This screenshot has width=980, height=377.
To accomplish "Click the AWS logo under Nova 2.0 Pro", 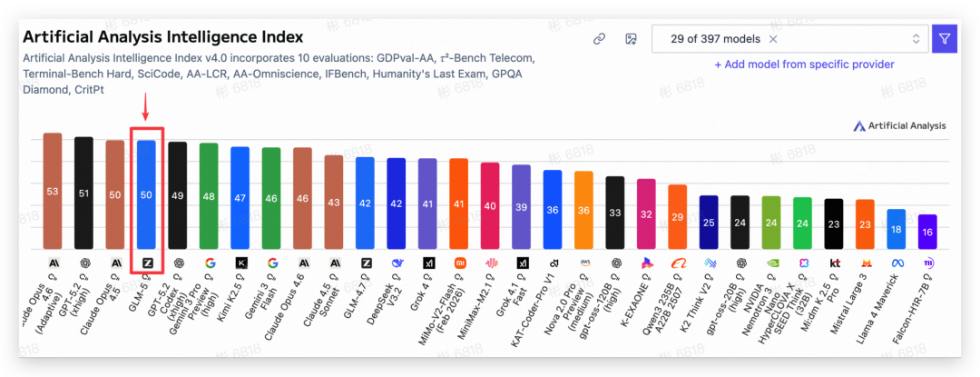I will [x=584, y=263].
